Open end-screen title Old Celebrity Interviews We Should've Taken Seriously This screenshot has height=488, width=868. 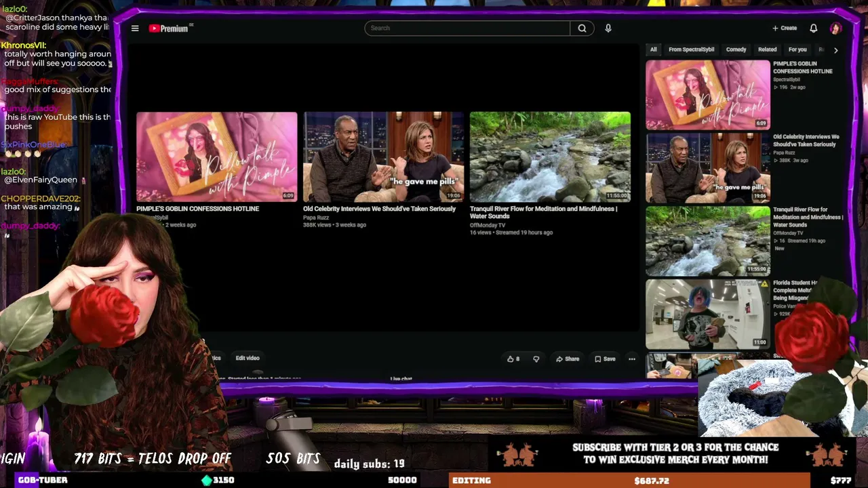379,209
